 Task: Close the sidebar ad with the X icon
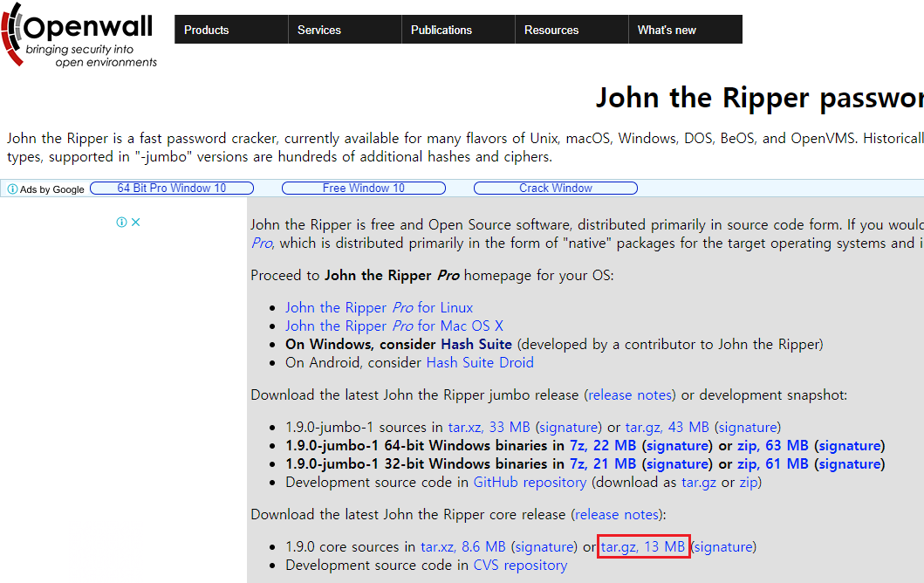coord(135,223)
